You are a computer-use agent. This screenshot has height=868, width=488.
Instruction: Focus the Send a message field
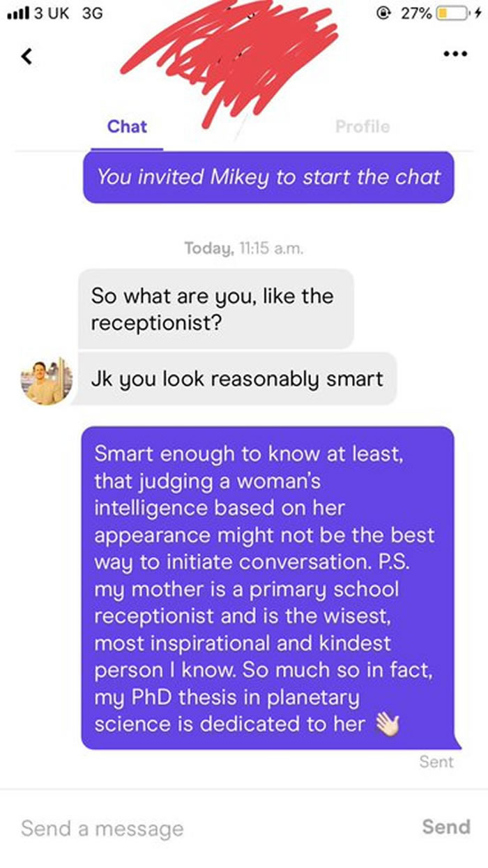click(209, 828)
